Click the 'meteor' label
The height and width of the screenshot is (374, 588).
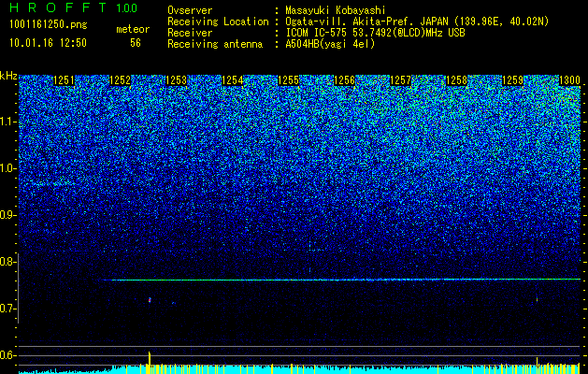[133, 29]
